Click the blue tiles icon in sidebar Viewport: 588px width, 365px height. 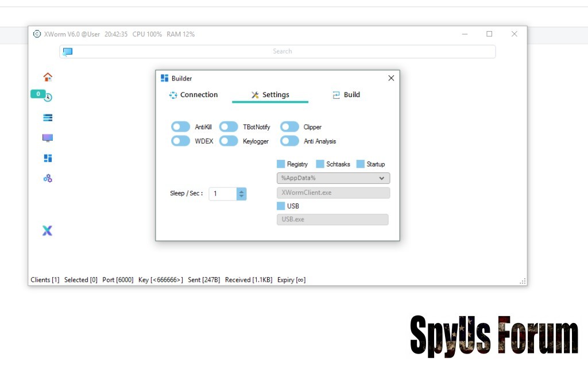point(48,158)
